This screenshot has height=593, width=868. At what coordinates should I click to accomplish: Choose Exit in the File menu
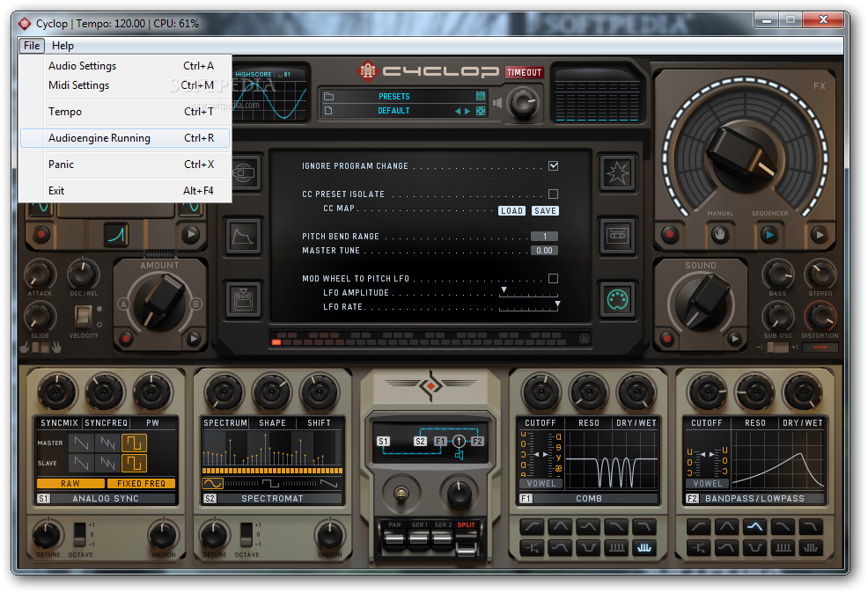[x=125, y=191]
